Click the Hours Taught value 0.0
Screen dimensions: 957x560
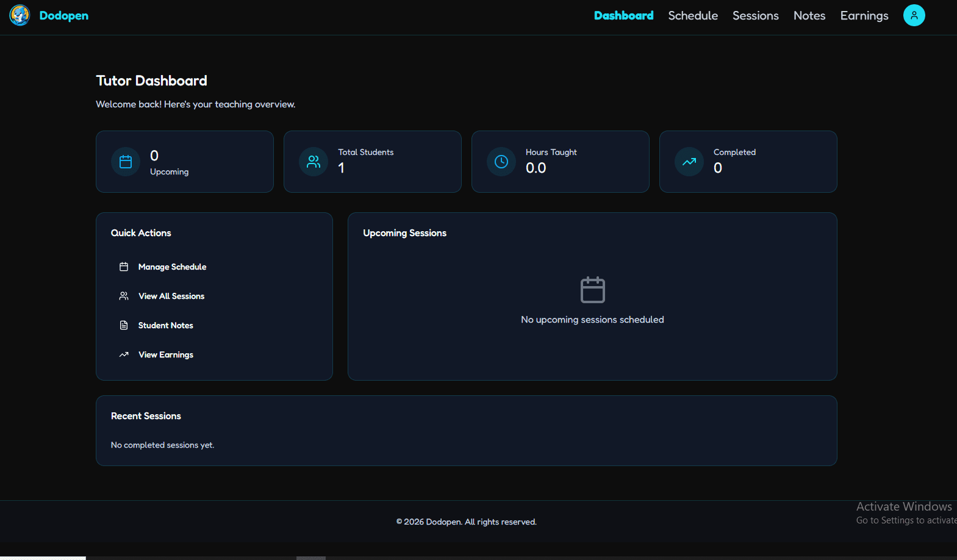click(x=536, y=168)
